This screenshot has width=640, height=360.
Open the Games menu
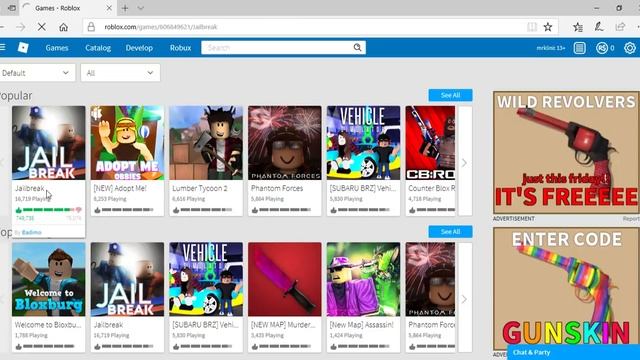pyautogui.click(x=57, y=48)
